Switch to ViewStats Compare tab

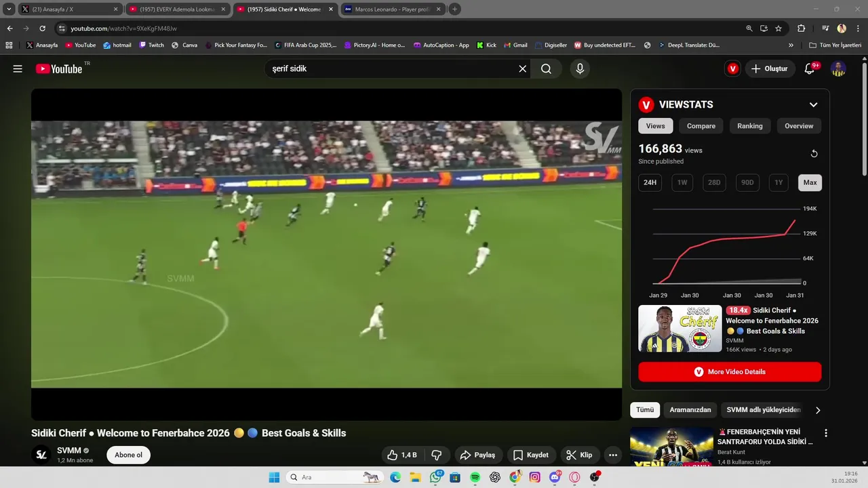point(701,126)
